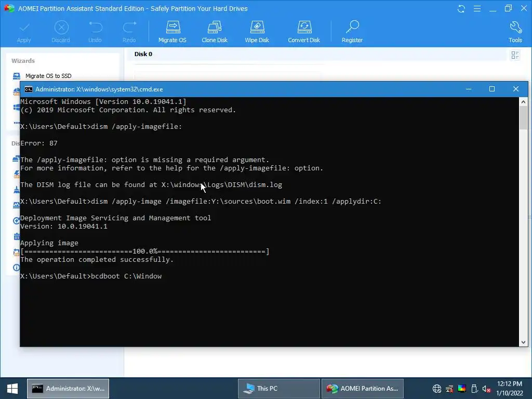Open the Windows Start button
Image resolution: width=532 pixels, height=399 pixels.
(x=12, y=389)
